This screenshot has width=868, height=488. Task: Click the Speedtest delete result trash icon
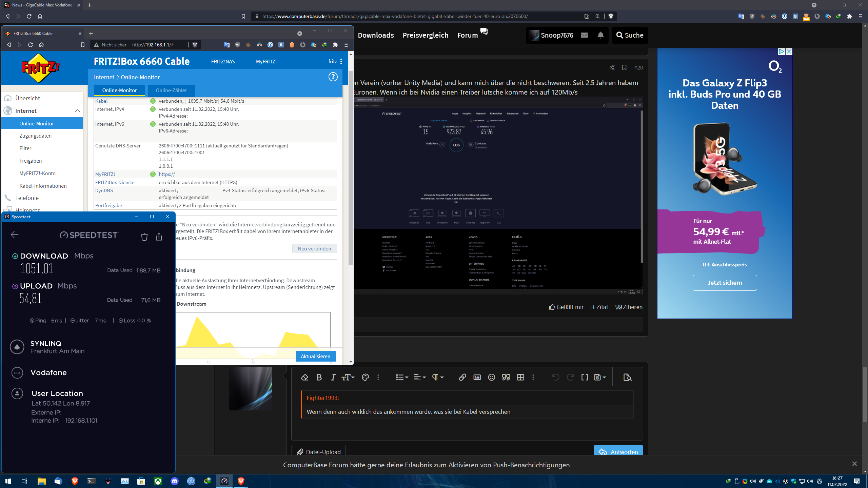(x=144, y=237)
